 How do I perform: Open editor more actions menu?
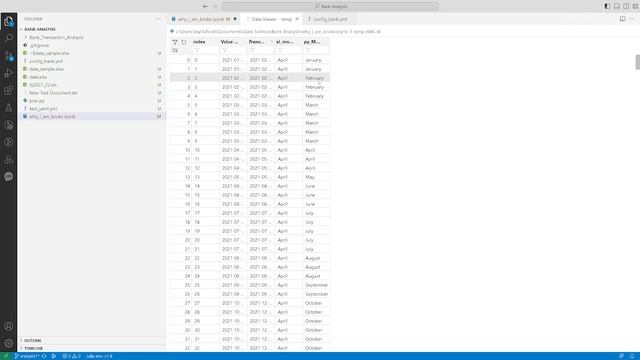tap(632, 19)
